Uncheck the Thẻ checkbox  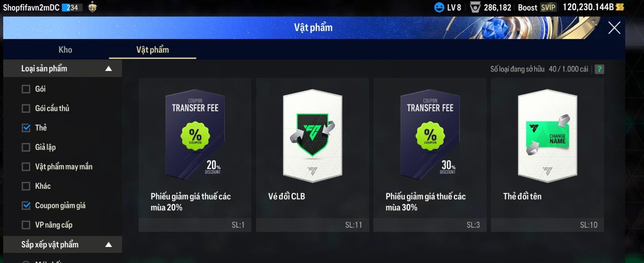pos(26,128)
